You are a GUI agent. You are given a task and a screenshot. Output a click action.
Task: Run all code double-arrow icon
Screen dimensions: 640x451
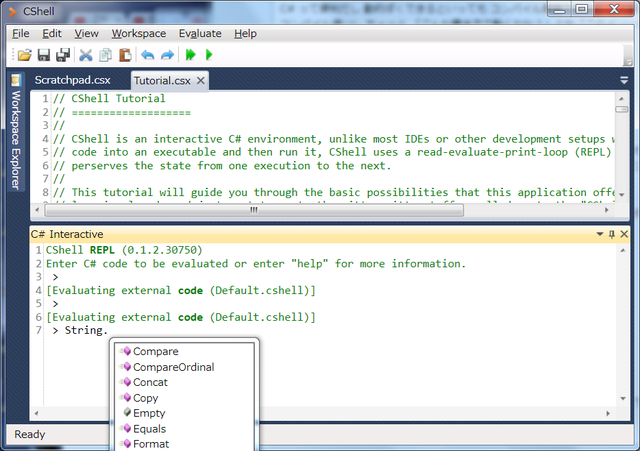(x=191, y=55)
